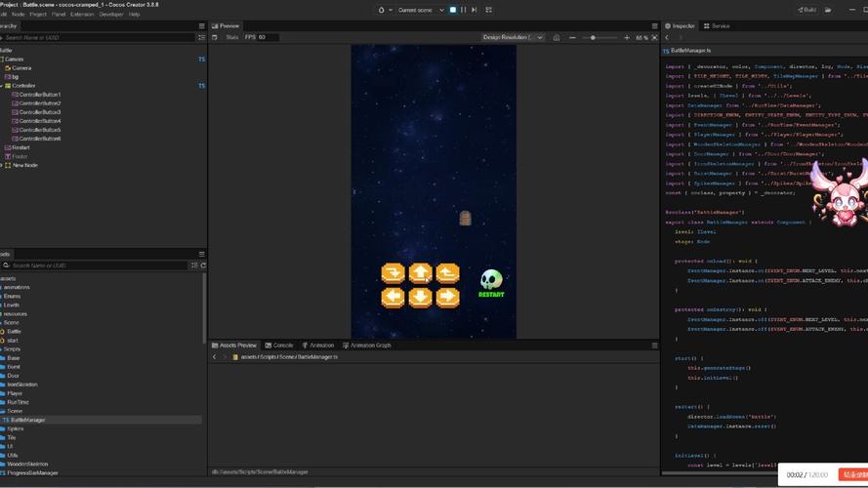Pause the game preview
Screen dimensions: 868x488
click(464, 10)
